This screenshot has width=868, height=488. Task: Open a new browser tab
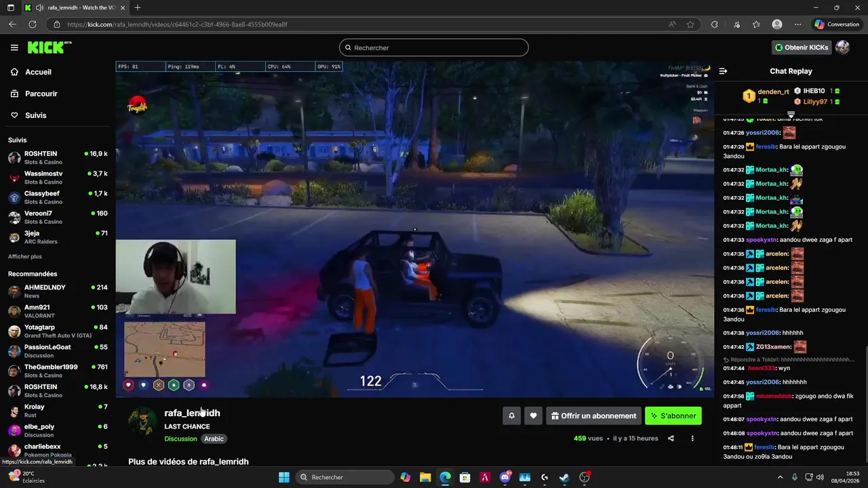point(138,7)
